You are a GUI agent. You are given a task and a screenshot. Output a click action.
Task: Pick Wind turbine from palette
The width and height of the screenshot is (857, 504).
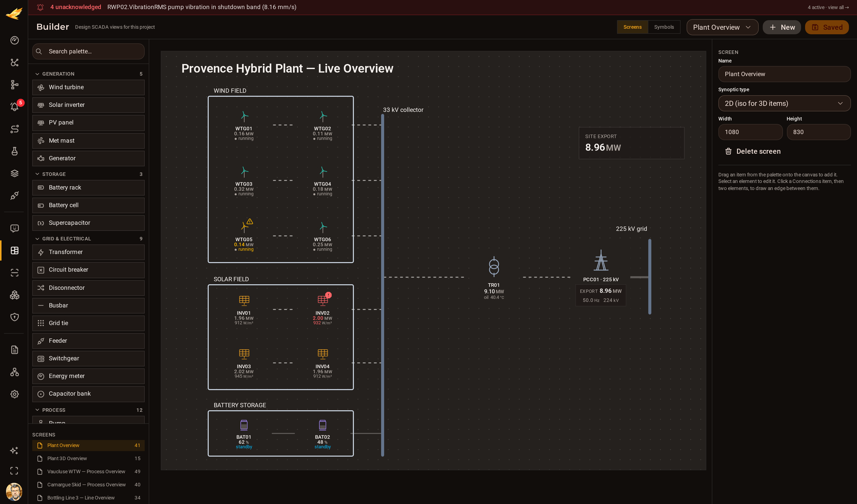point(88,87)
